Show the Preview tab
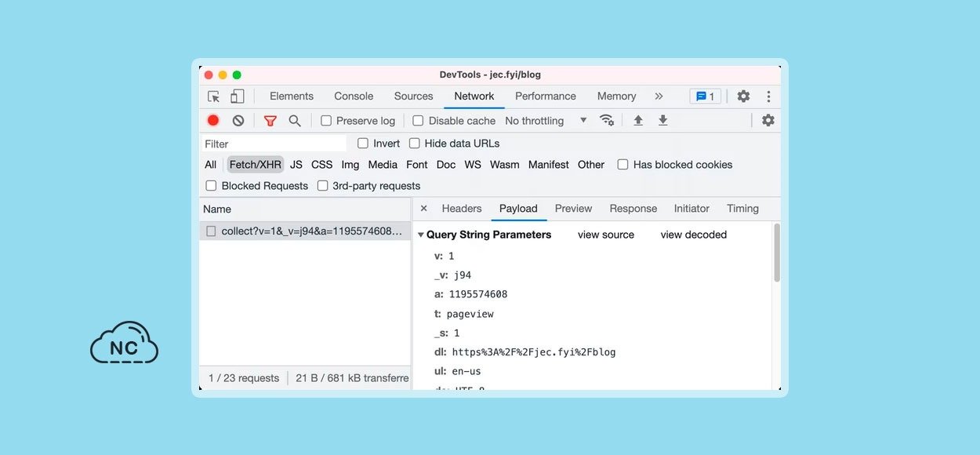The height and width of the screenshot is (455, 980). 574,209
